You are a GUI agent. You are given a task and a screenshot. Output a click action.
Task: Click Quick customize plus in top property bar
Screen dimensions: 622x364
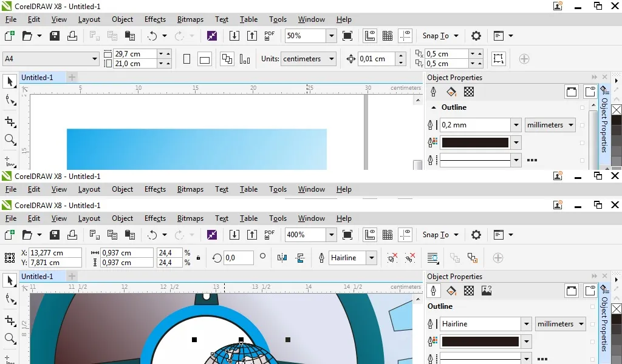524,59
